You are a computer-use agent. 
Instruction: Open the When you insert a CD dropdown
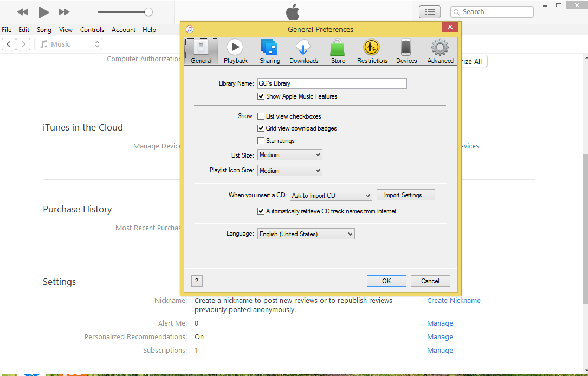click(x=331, y=195)
